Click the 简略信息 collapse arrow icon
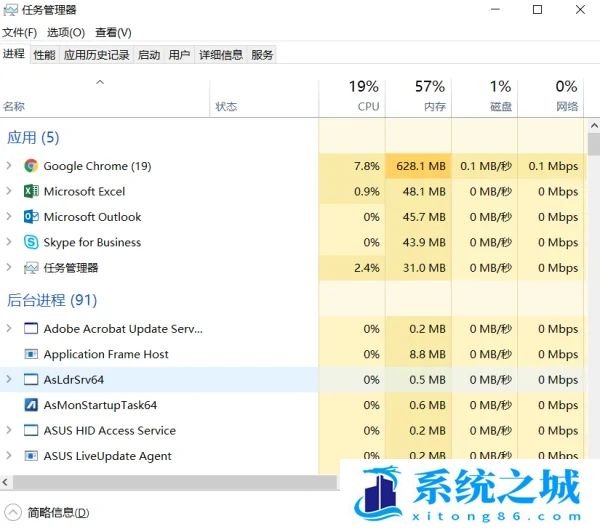 click(13, 512)
